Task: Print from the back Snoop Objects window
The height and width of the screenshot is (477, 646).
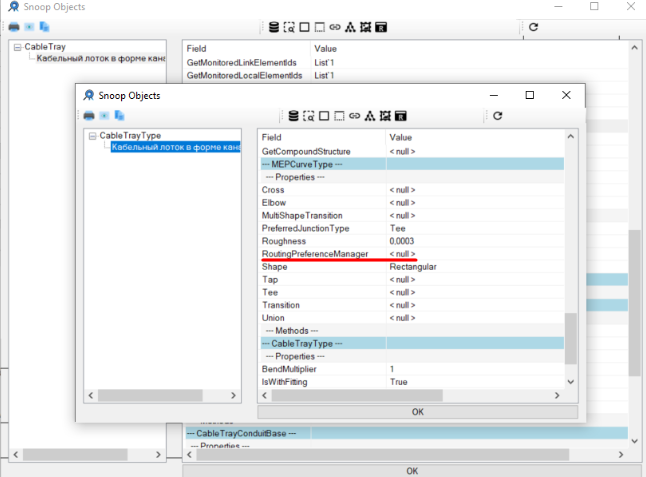Action: click(x=14, y=27)
